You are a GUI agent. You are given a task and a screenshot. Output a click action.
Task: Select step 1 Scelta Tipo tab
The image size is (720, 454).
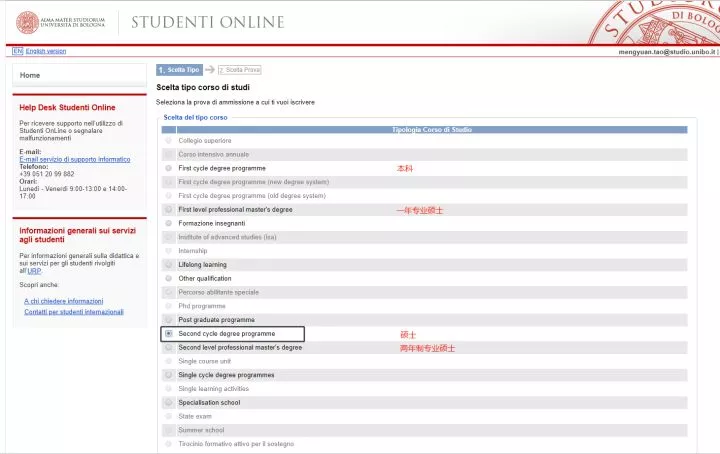[x=180, y=70]
